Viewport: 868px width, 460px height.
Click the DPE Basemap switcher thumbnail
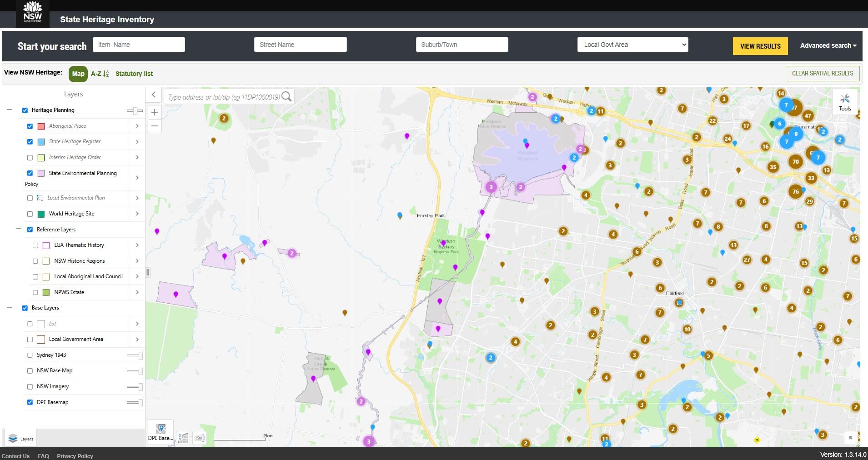pos(160,430)
